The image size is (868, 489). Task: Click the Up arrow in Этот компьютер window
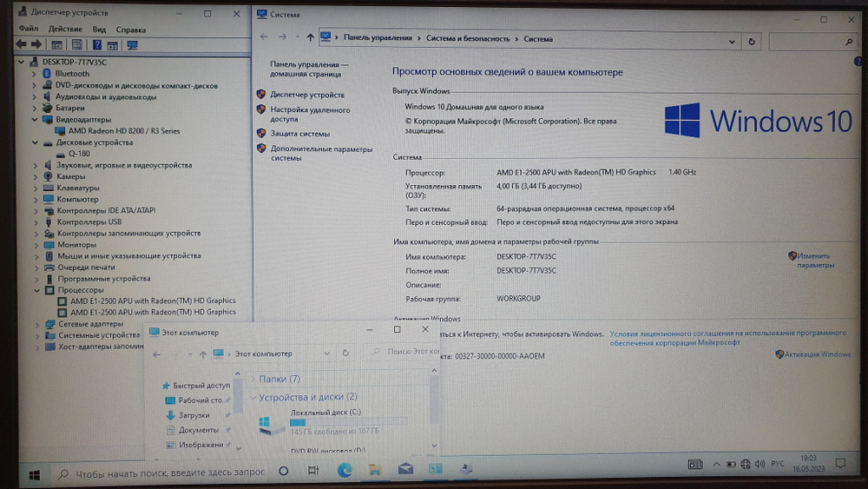click(x=202, y=354)
